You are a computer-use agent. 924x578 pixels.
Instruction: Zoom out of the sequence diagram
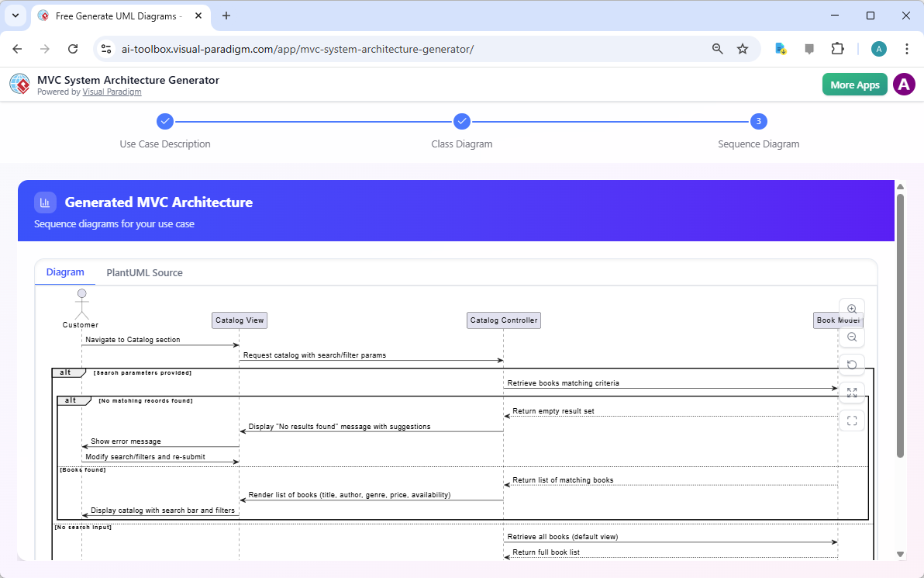(x=852, y=337)
